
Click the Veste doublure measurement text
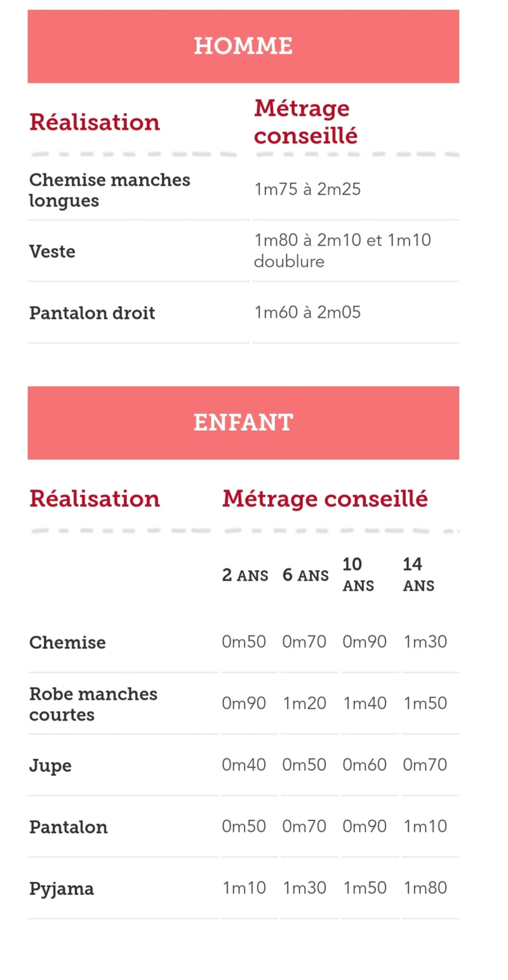pos(342,250)
